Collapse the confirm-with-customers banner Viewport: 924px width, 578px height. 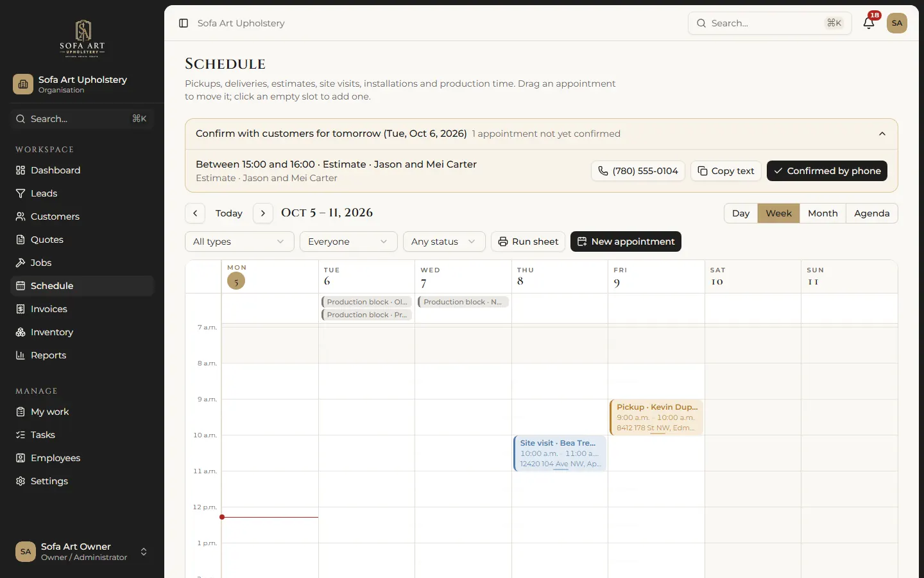(x=882, y=134)
